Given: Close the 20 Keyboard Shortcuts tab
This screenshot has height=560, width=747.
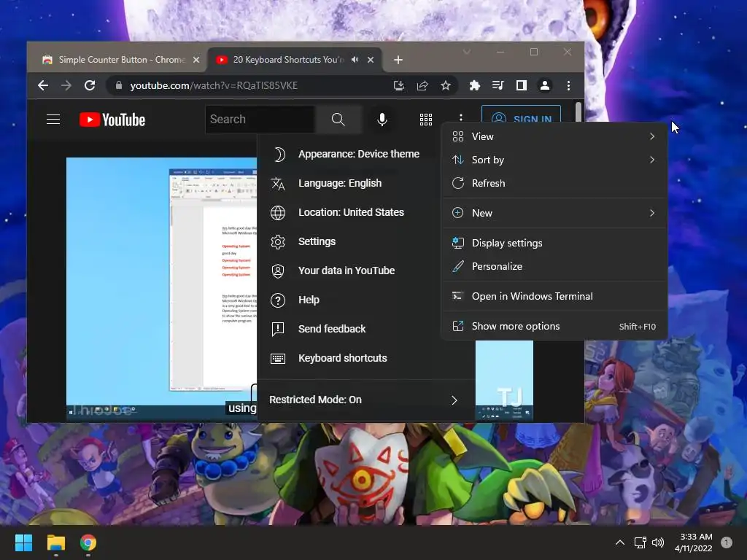Looking at the screenshot, I should coord(371,60).
